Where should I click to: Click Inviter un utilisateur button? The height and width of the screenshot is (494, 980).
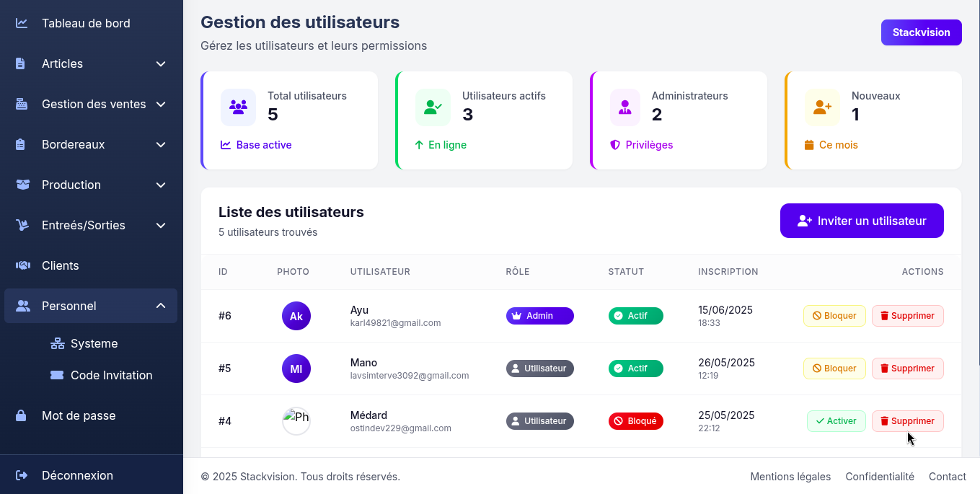pyautogui.click(x=862, y=221)
